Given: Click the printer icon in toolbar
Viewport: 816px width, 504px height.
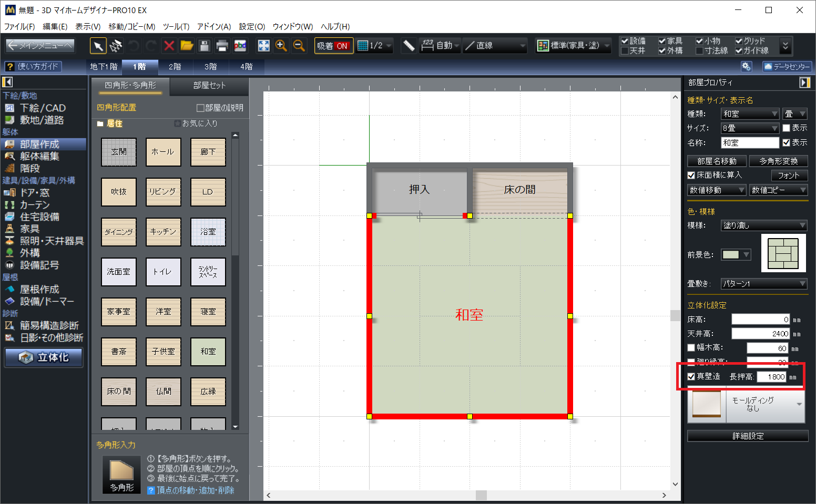Looking at the screenshot, I should pyautogui.click(x=222, y=46).
